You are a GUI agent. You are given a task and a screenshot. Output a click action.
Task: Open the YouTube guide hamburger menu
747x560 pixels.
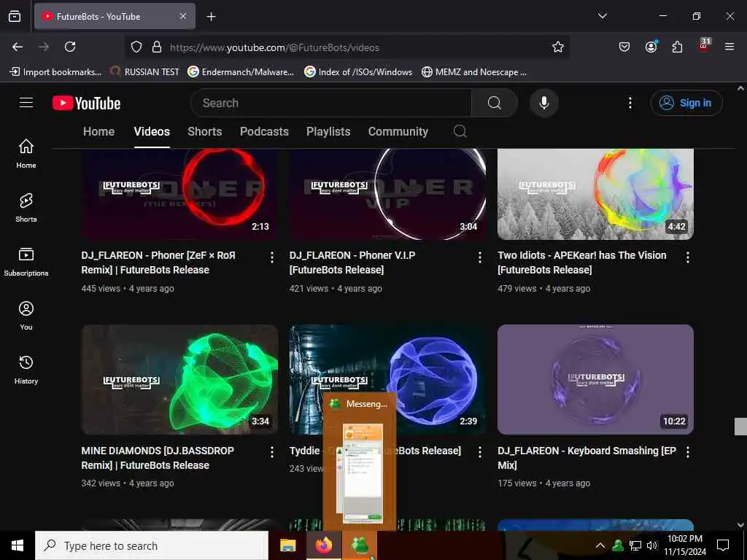[26, 102]
